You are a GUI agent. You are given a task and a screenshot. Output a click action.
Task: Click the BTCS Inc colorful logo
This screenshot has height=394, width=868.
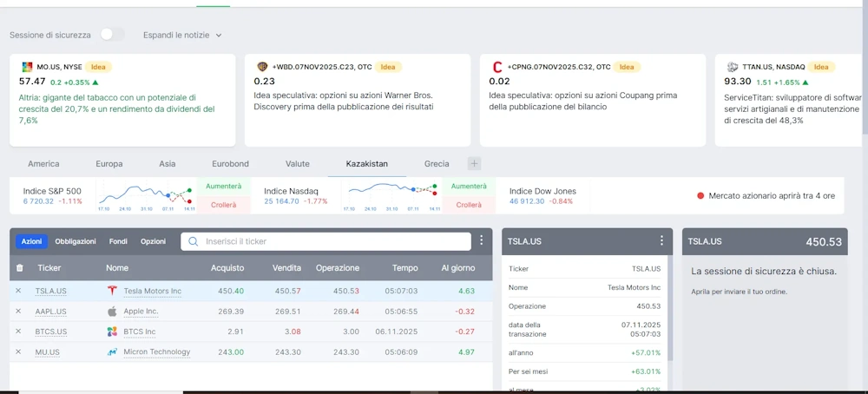tap(112, 332)
